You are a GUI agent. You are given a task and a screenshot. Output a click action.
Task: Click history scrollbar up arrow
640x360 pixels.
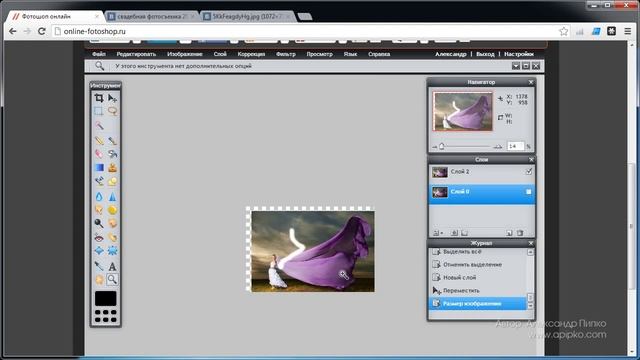coord(530,252)
